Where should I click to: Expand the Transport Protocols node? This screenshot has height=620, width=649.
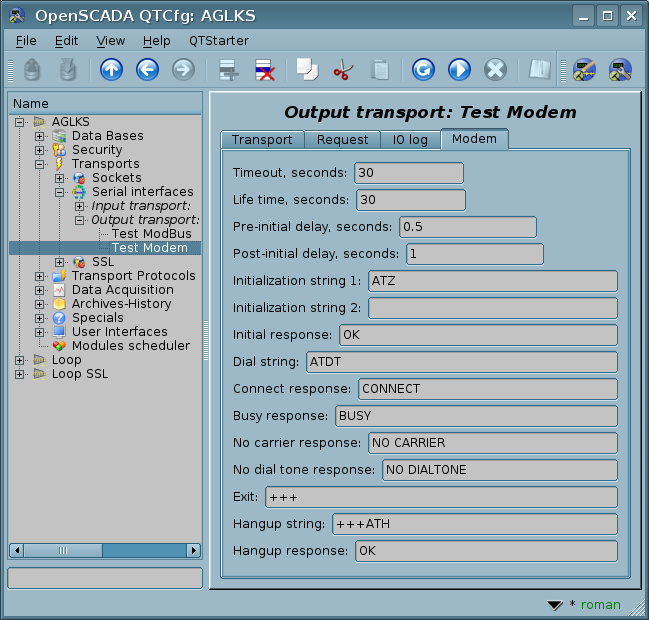[39, 276]
